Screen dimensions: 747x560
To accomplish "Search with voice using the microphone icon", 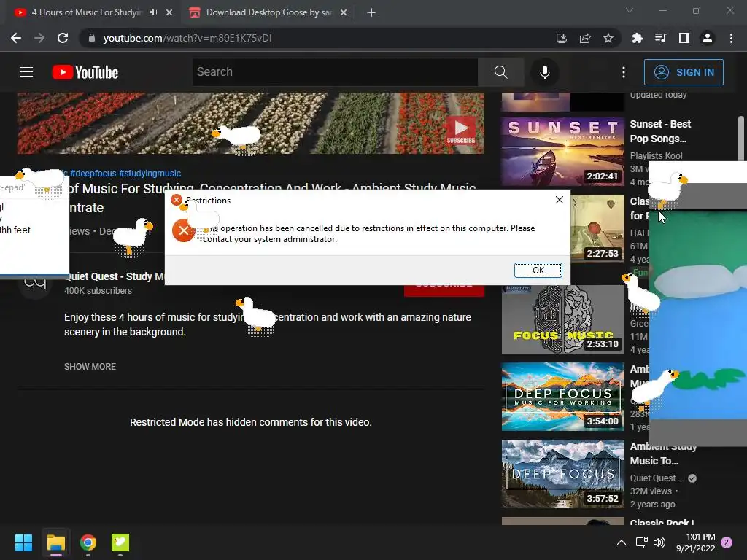I will [544, 72].
